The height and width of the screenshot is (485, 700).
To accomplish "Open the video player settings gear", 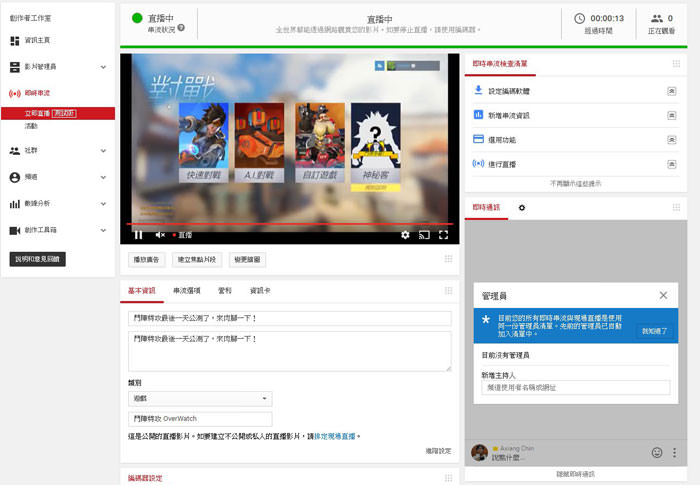I will 405,234.
